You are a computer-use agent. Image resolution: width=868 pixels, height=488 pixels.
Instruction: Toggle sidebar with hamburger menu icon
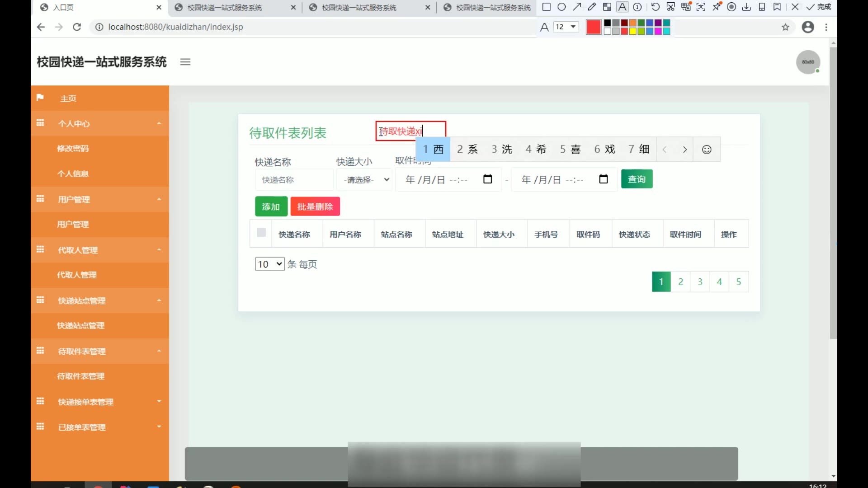185,62
